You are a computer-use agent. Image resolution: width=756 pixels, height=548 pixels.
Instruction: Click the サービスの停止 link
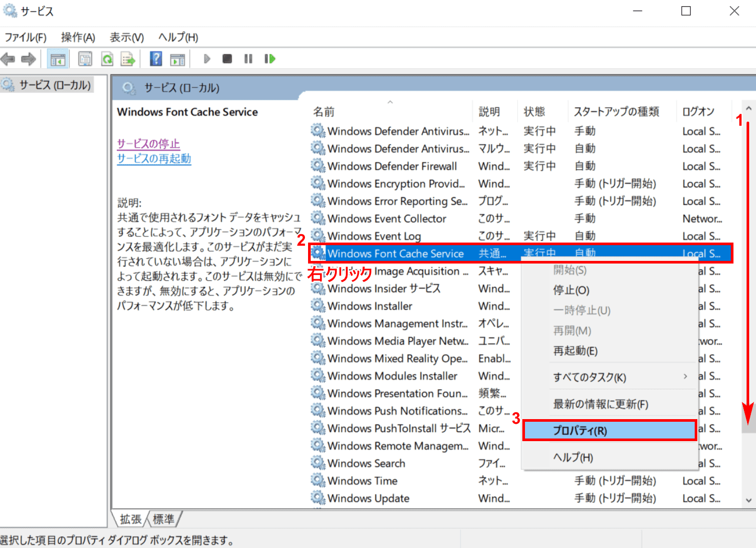click(149, 144)
